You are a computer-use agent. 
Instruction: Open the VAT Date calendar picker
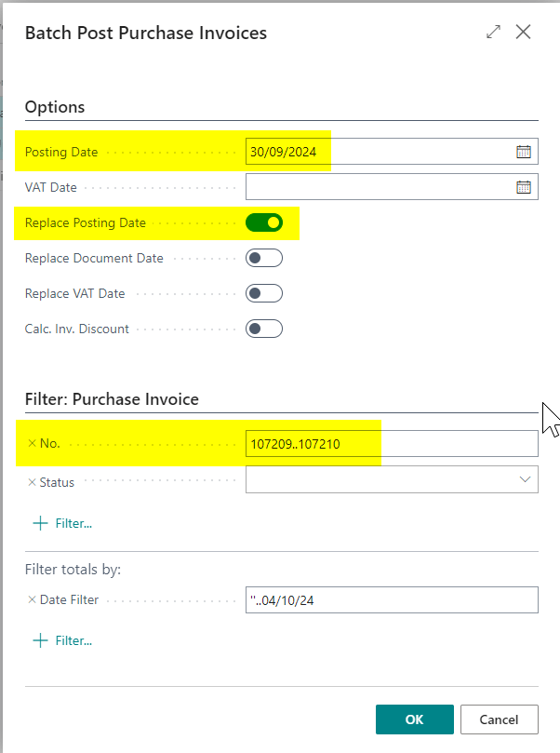coord(524,187)
